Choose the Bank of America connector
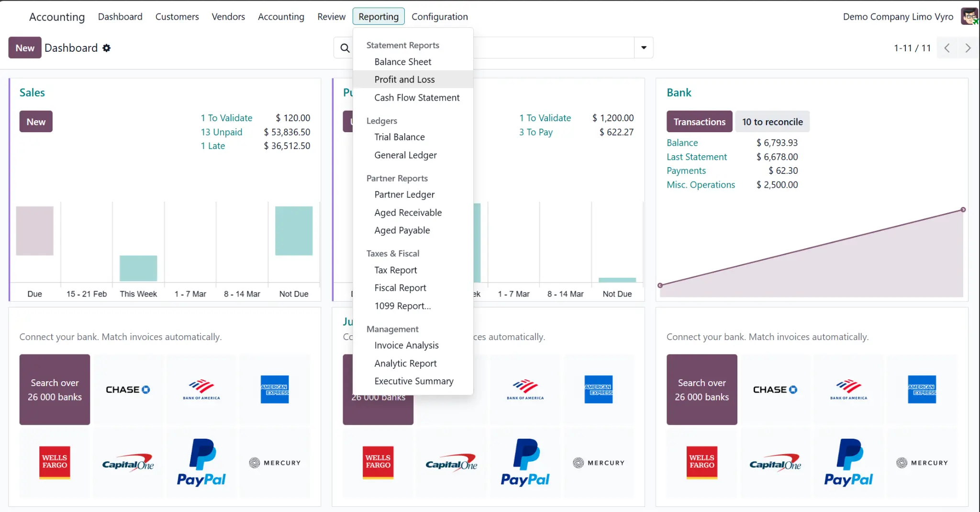 [201, 389]
